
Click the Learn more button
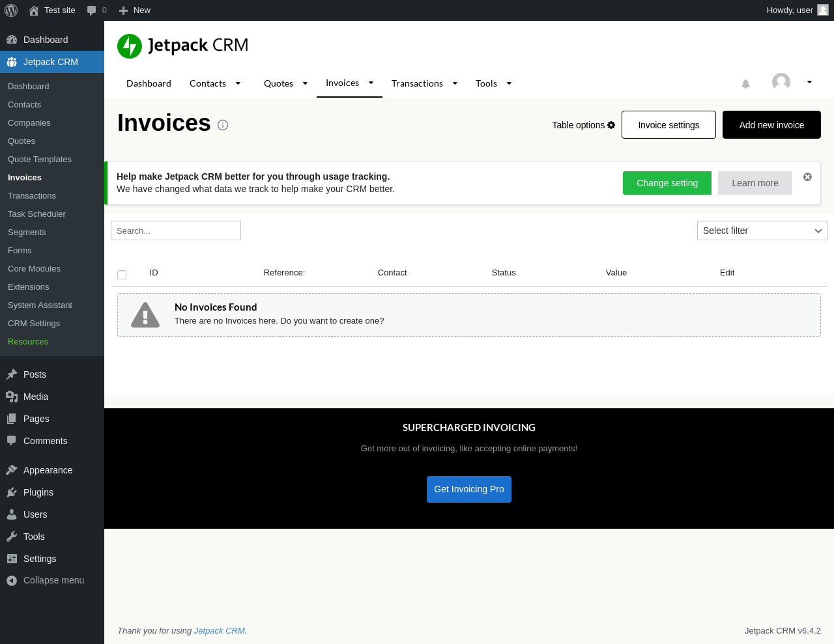click(x=755, y=183)
